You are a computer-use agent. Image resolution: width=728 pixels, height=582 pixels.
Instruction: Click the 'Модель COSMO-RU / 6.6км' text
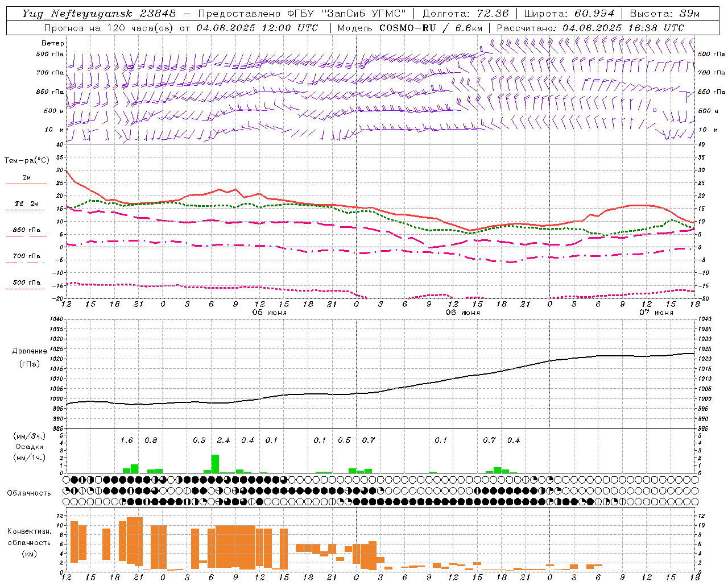click(410, 28)
